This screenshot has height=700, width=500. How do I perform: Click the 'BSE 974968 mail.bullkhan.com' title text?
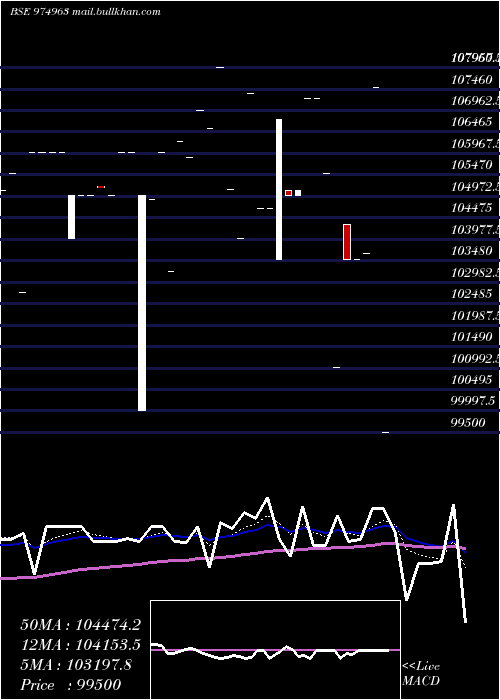[85, 12]
